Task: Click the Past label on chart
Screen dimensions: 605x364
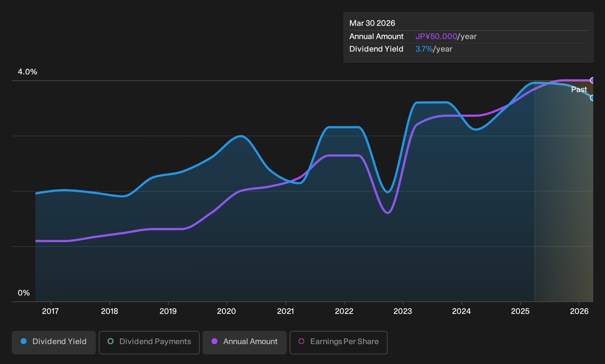Action: (579, 90)
